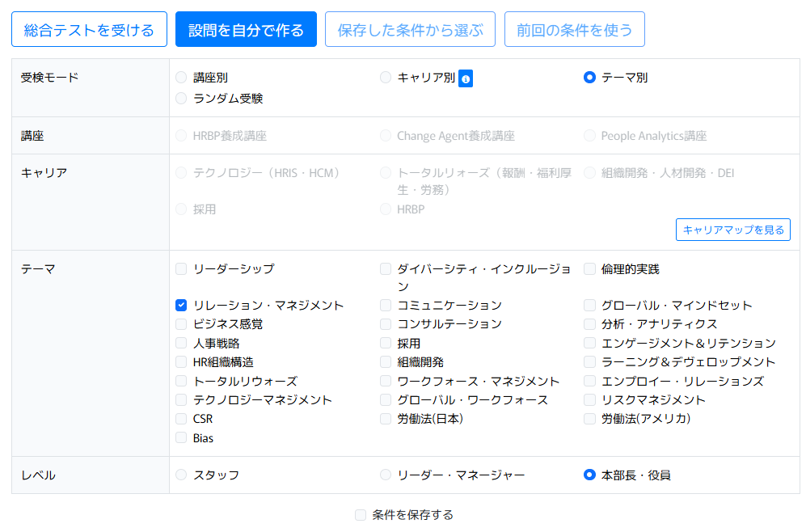Choose リーダー・マネージャー level

[386, 475]
